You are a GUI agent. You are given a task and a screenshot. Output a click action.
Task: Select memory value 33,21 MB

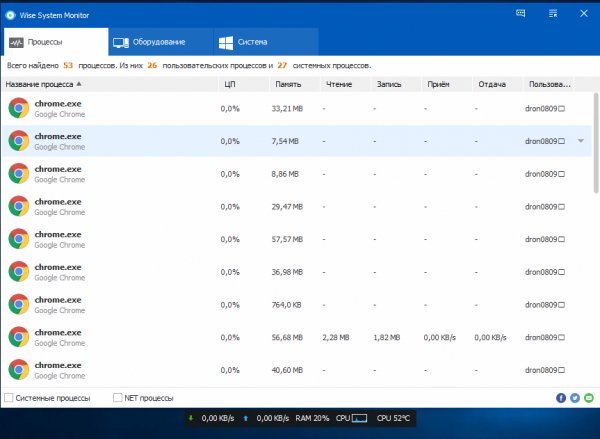point(287,109)
